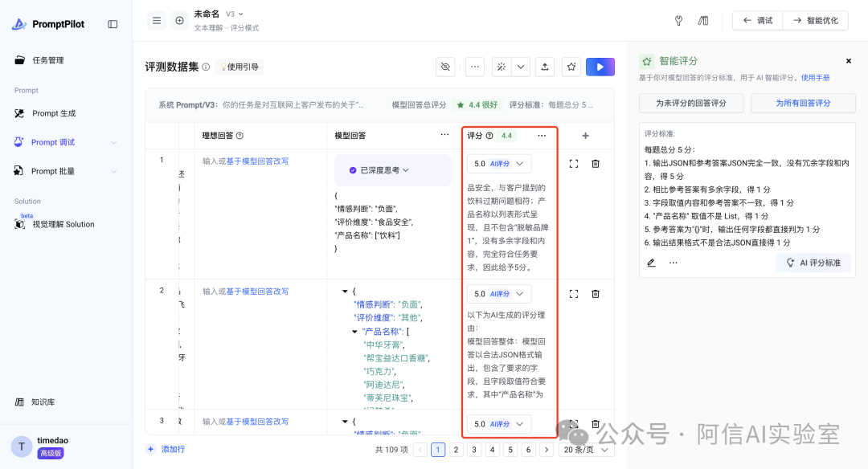Screen dimensions: 868x469
Task: Collapse row 3 JSON root triangle
Action: tap(345, 421)
